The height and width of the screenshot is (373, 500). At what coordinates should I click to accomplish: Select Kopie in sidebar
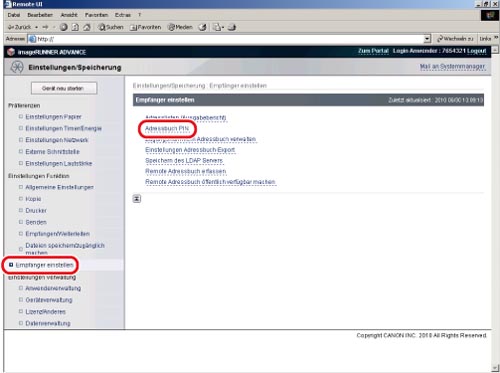[x=33, y=199]
